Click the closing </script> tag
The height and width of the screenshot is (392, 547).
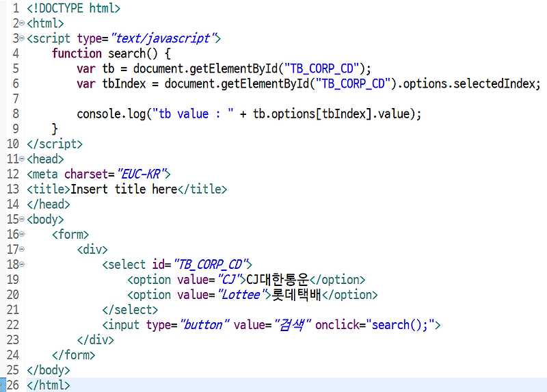click(55, 144)
